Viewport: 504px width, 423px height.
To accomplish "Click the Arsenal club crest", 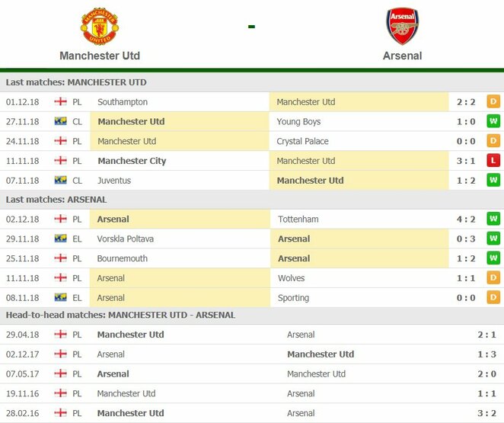I will [x=402, y=26].
